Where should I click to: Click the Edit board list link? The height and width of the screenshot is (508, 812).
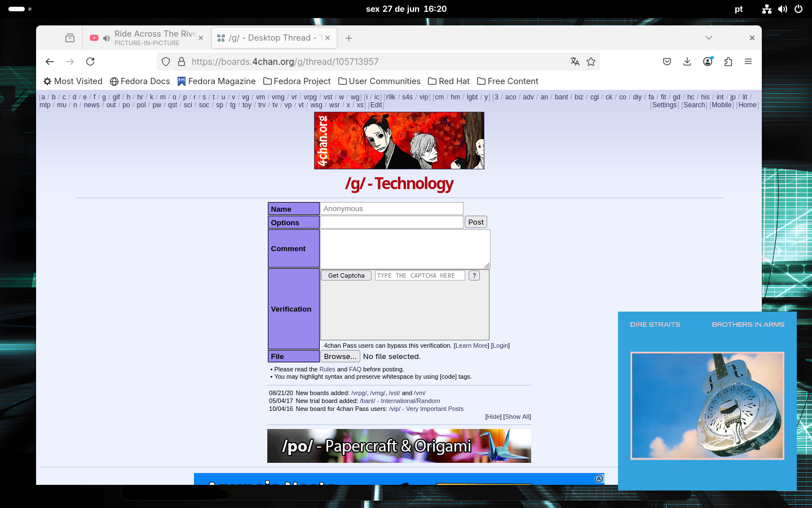[376, 105]
